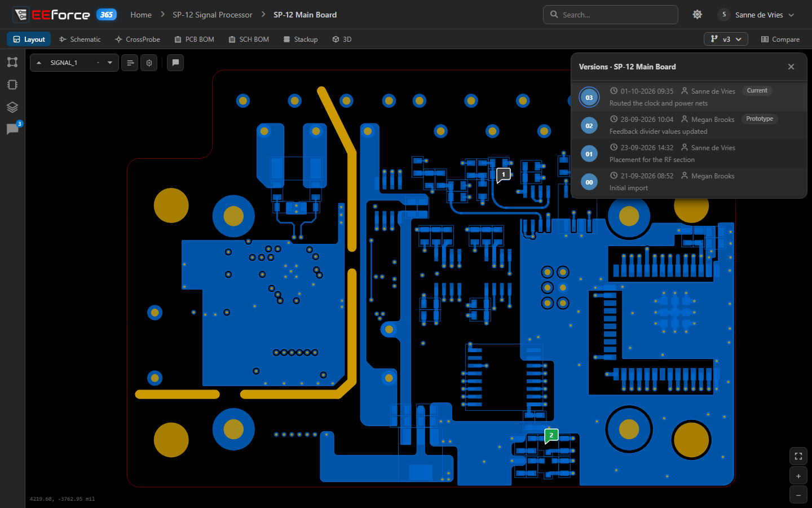Click the Prototype tag on version 02
This screenshot has height=508, width=812.
pos(760,119)
